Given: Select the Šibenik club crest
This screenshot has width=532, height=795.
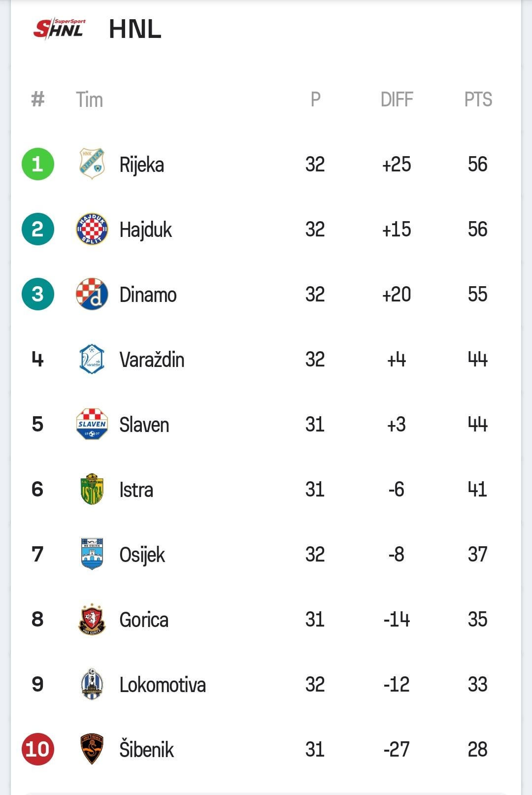Looking at the screenshot, I should tap(92, 749).
